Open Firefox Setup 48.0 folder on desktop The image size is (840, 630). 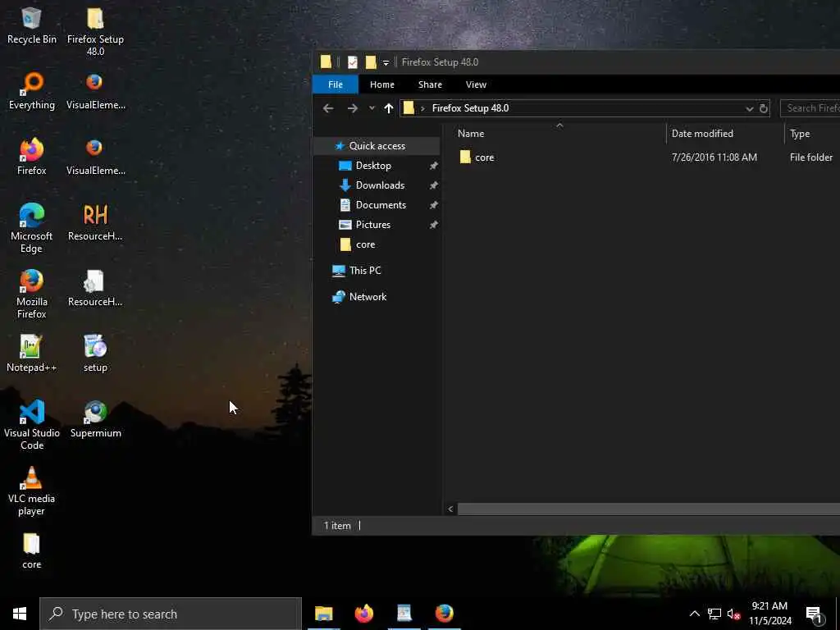[95, 31]
